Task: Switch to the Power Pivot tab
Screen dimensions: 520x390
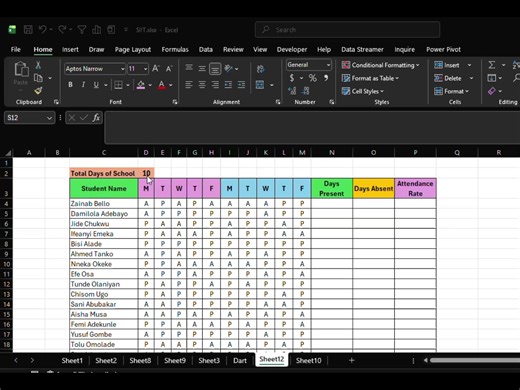Action: tap(443, 49)
